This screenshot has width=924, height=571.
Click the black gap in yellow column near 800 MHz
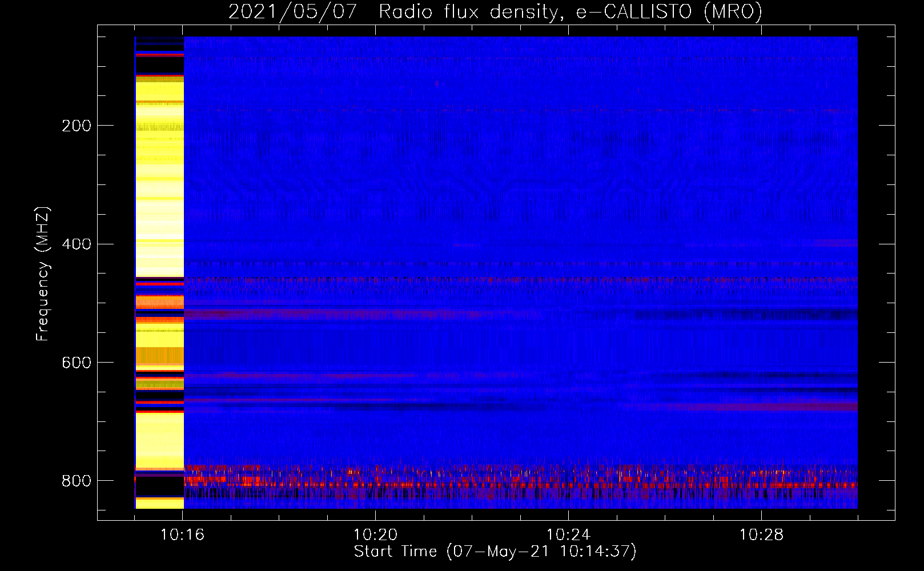point(159,487)
